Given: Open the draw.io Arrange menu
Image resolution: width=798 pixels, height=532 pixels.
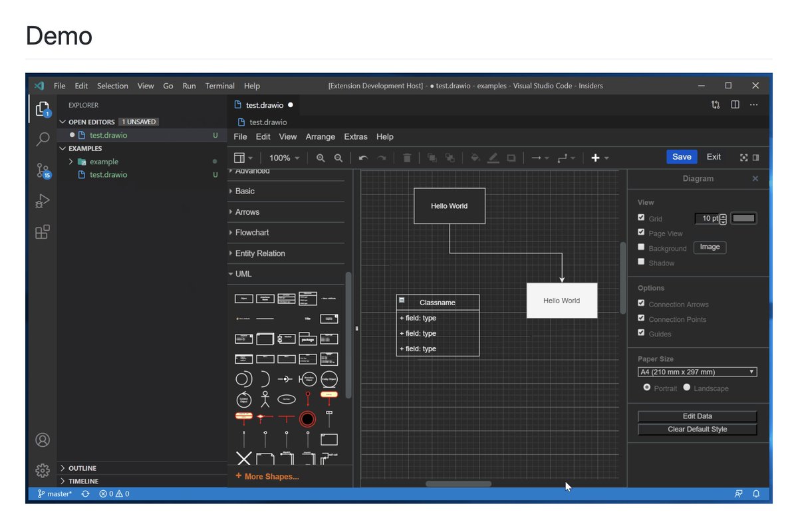Looking at the screenshot, I should point(320,136).
